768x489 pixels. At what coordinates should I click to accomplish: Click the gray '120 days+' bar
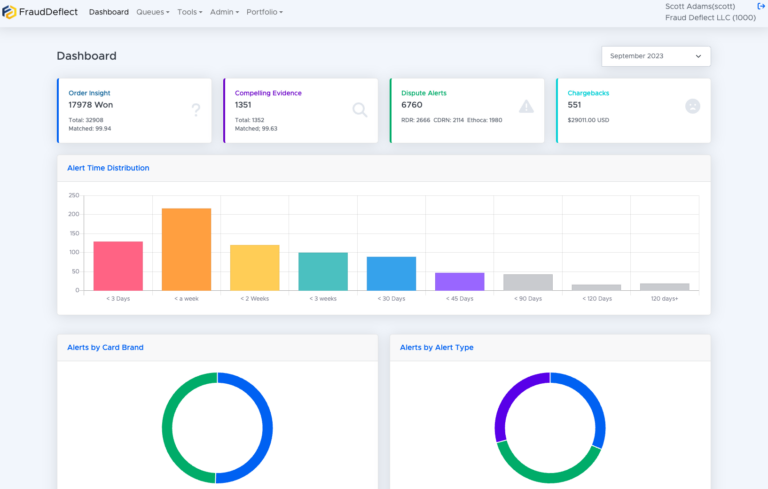[665, 287]
